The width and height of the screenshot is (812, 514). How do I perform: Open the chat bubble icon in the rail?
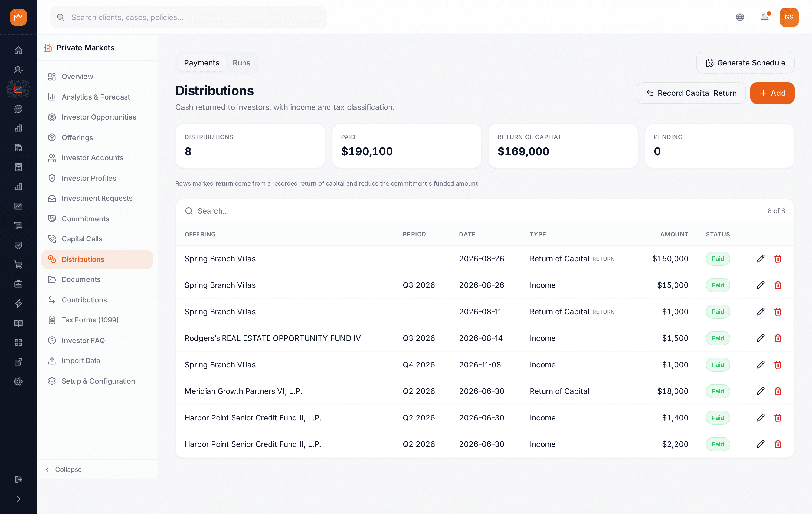click(x=18, y=108)
